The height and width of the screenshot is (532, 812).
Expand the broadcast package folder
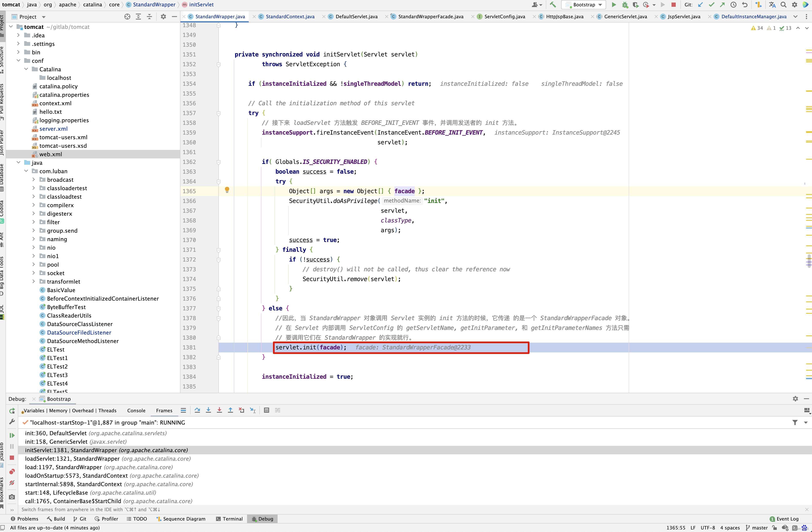point(34,180)
